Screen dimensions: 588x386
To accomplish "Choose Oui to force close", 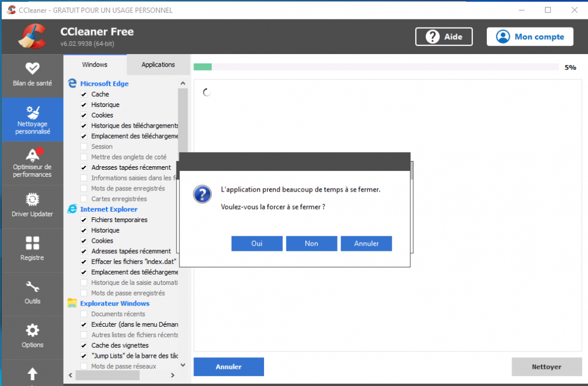I will (257, 244).
